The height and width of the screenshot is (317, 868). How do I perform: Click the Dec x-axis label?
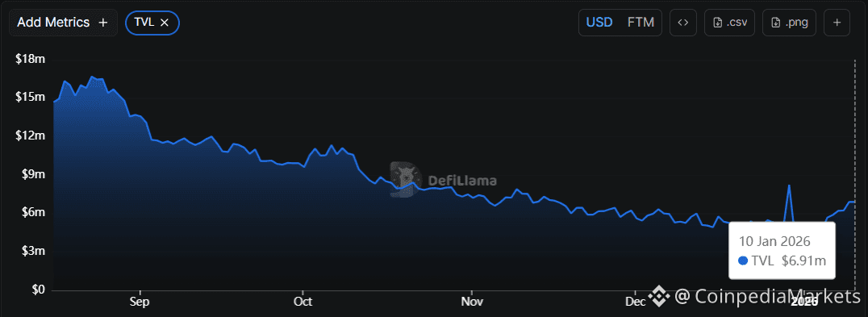pos(635,302)
